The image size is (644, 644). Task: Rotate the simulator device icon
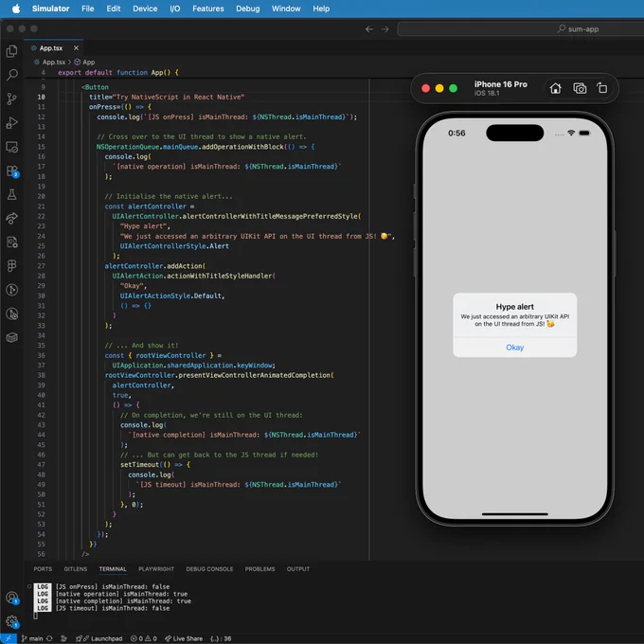(602, 88)
